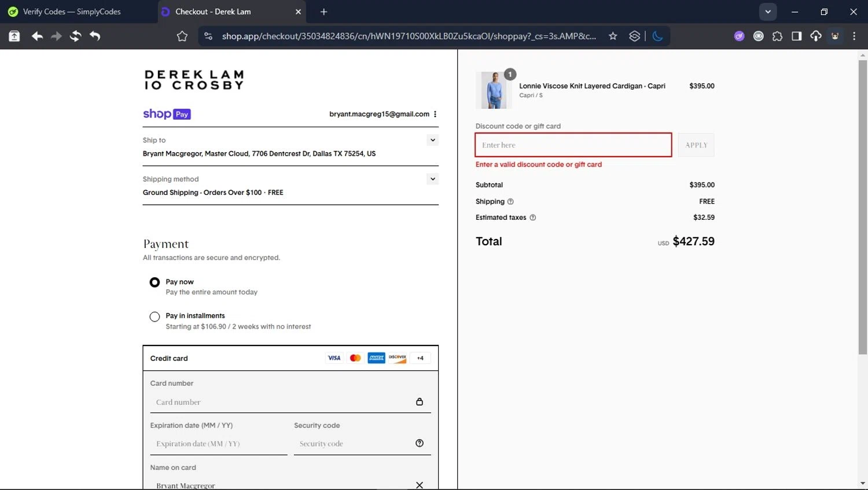
Task: Click the estimated taxes value $32.59
Action: coord(704,218)
